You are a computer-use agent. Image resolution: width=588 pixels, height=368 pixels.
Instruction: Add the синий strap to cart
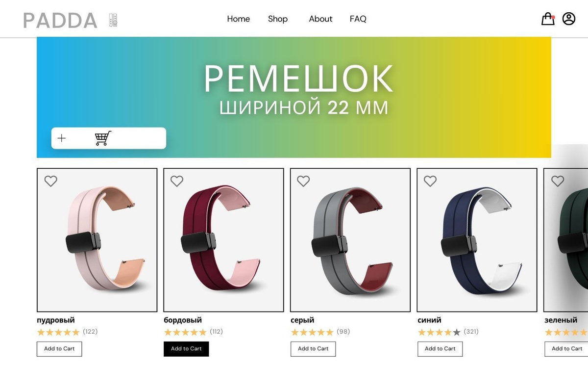[440, 349]
